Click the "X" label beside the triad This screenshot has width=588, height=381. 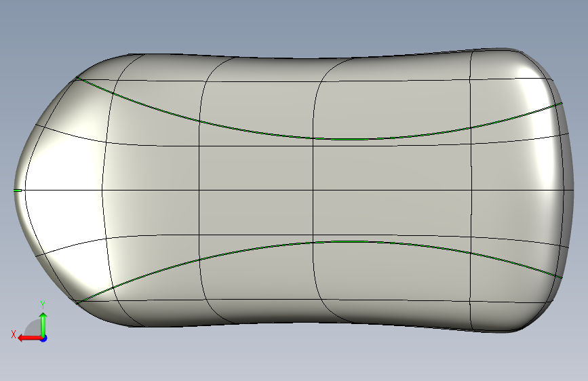pyautogui.click(x=14, y=334)
